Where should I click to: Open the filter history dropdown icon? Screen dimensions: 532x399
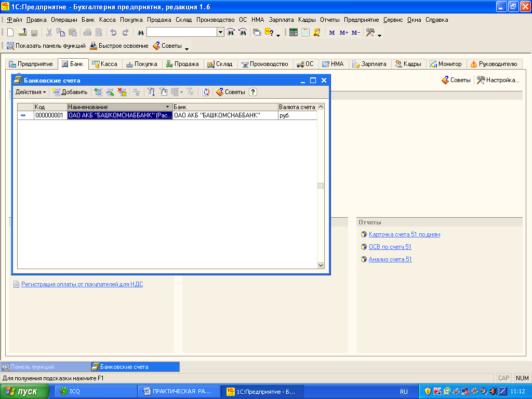tap(177, 92)
